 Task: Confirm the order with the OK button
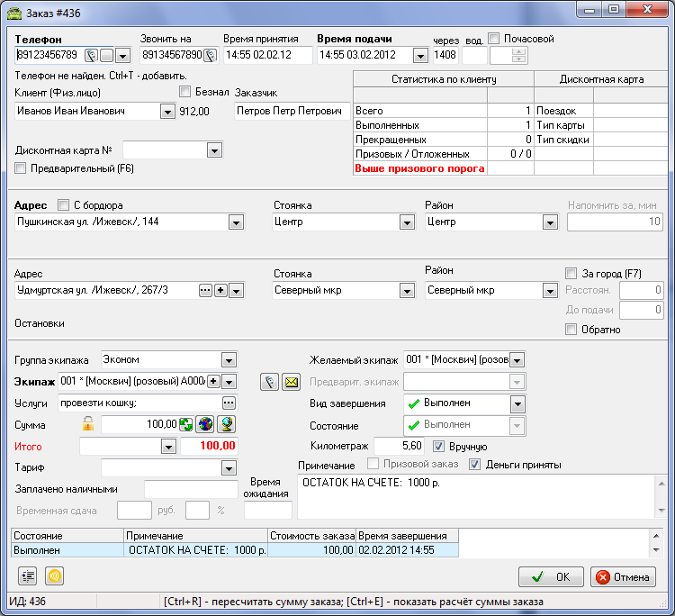(550, 577)
